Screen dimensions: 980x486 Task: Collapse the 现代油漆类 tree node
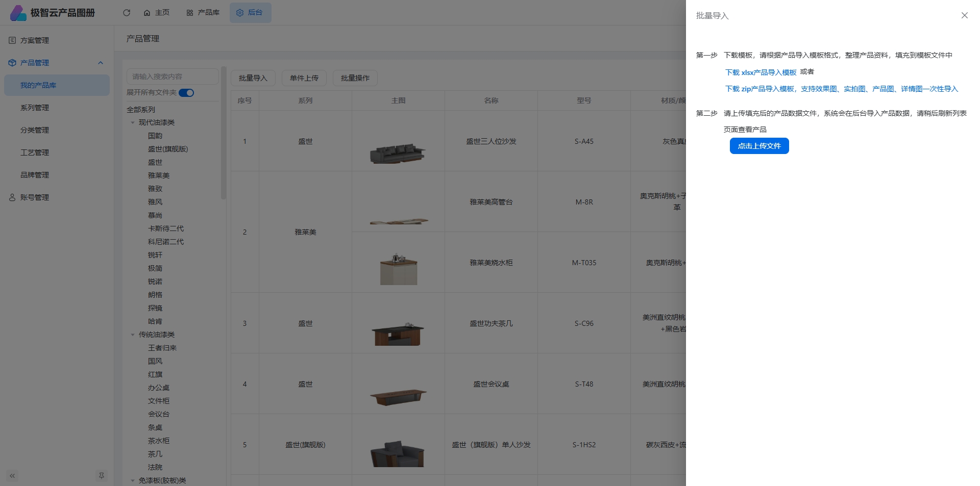pyautogui.click(x=133, y=123)
